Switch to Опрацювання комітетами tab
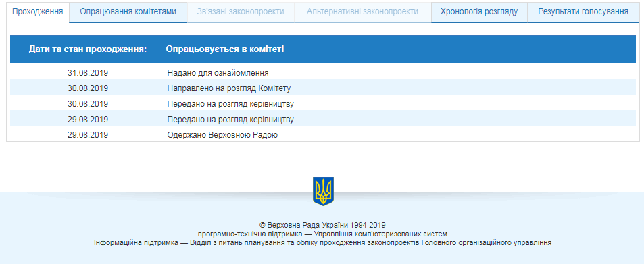Viewport: 644px width, 264px height. pos(128,12)
